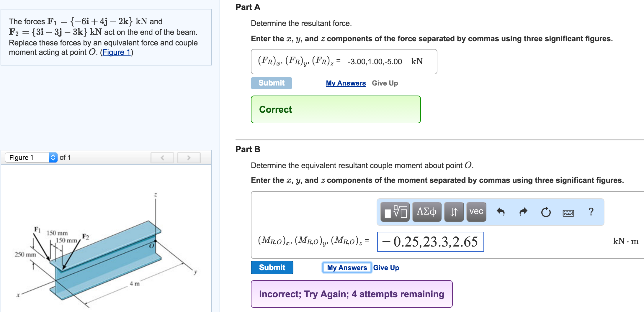This screenshot has width=644, height=312.
Task: Click the previous figure chevron
Action: pyautogui.click(x=162, y=157)
